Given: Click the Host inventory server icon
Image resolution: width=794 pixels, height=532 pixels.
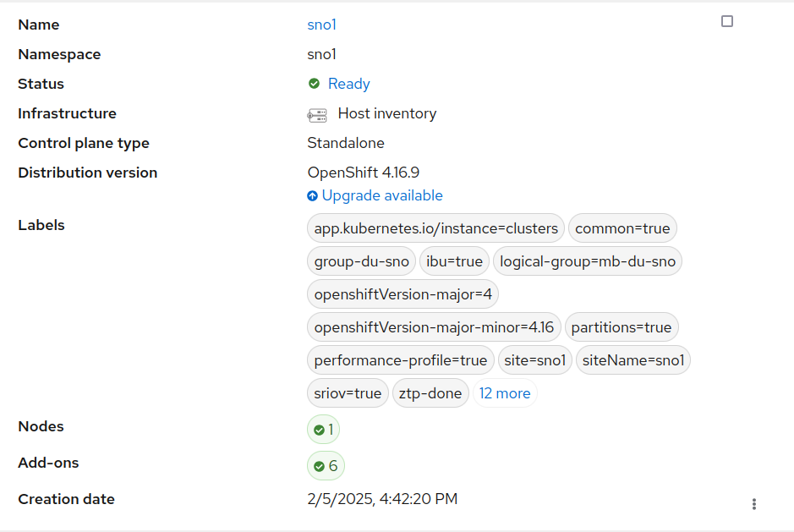Looking at the screenshot, I should pyautogui.click(x=317, y=114).
